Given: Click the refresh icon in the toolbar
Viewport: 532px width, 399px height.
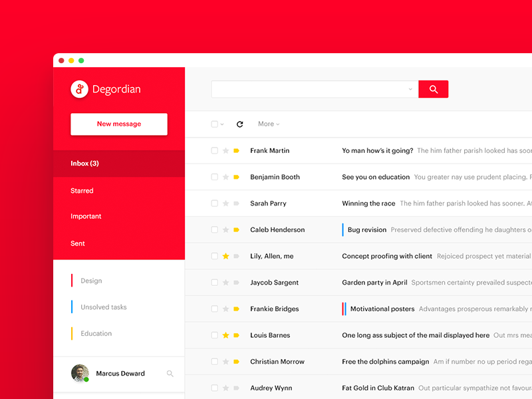Looking at the screenshot, I should [x=239, y=124].
